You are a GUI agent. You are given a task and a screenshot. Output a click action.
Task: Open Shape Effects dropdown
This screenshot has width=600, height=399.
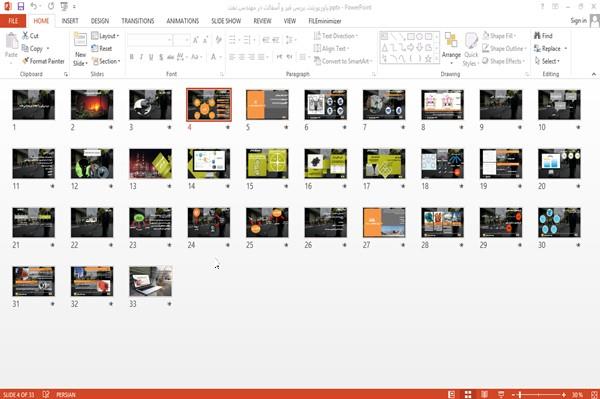coord(503,61)
